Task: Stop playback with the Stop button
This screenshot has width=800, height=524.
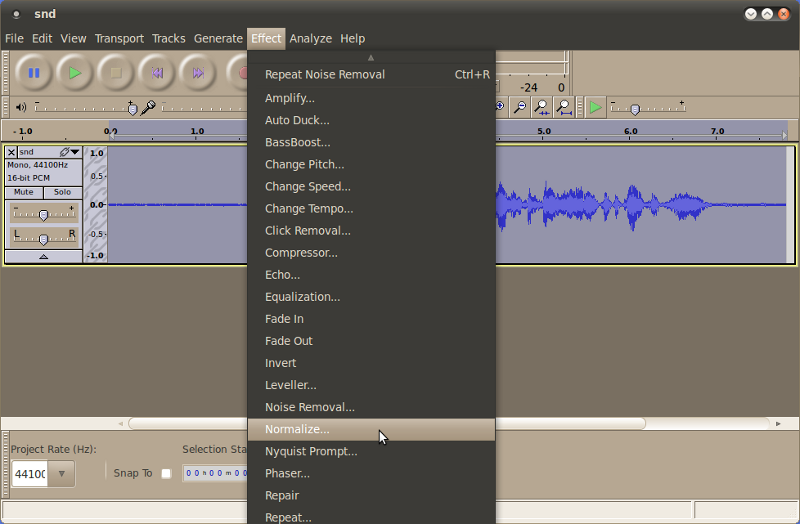Action: click(x=116, y=73)
